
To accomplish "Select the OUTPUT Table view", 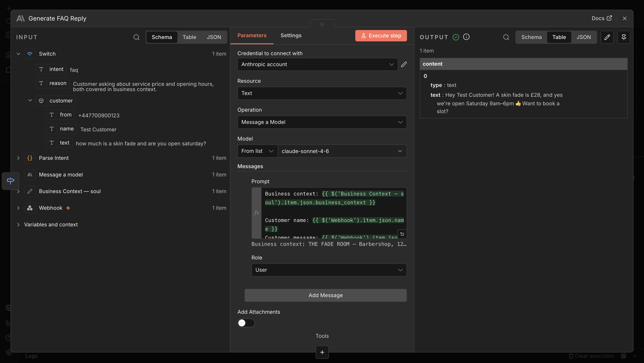I will (559, 37).
